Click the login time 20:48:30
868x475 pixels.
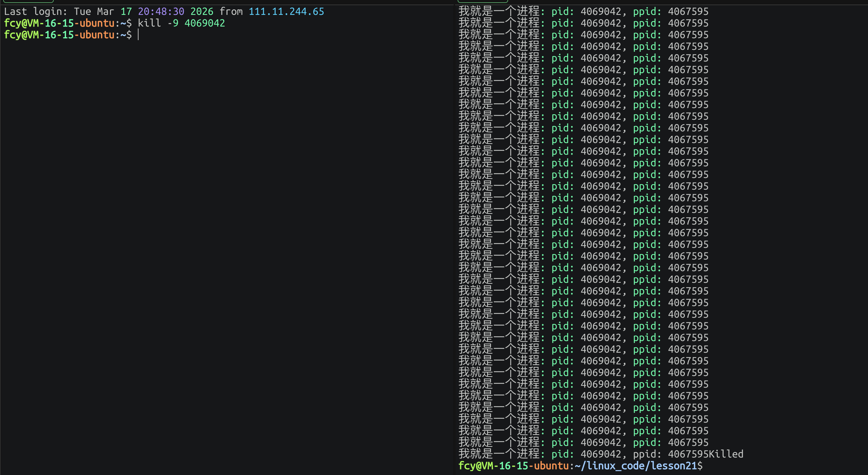(161, 11)
